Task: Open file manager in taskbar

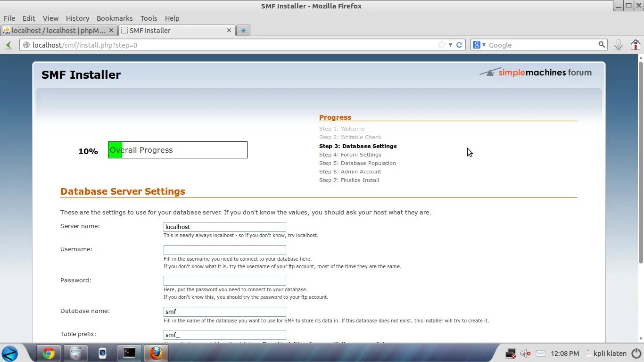Action: [x=75, y=353]
